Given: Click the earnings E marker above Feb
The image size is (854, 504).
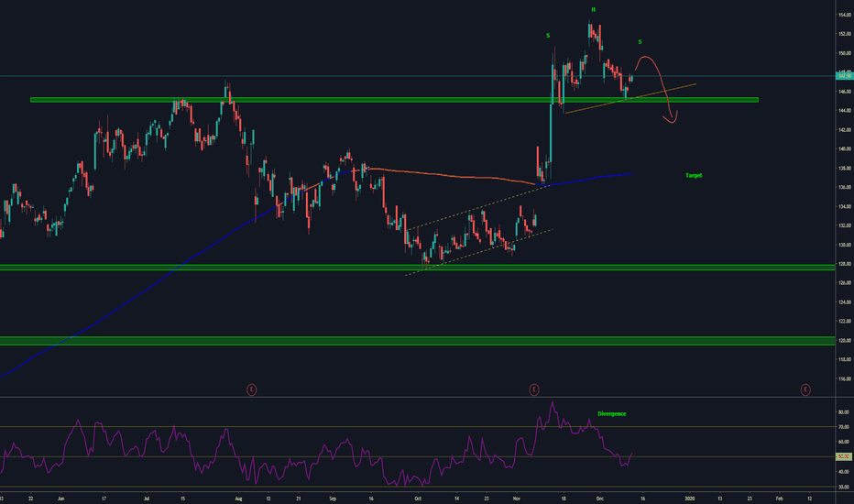Looking at the screenshot, I should (805, 389).
